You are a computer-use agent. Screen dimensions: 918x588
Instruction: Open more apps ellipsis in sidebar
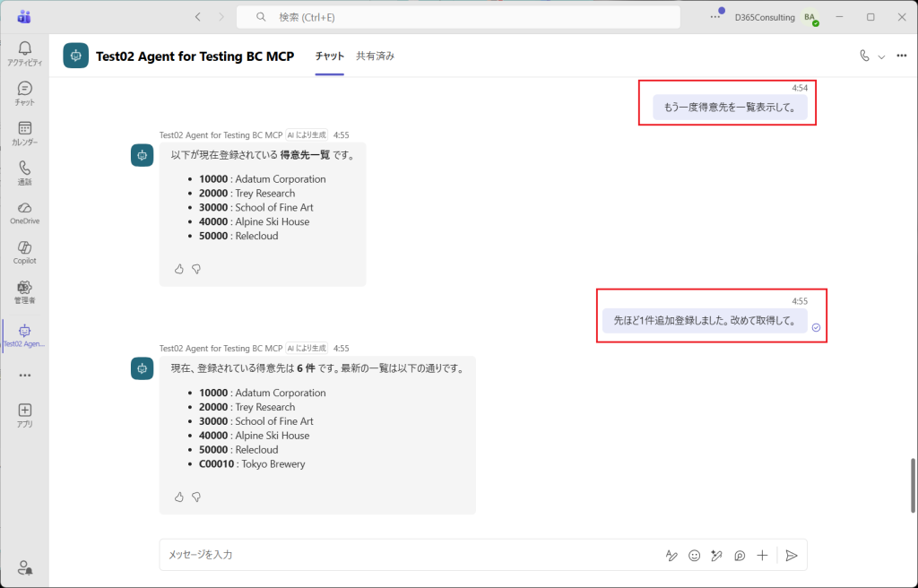coord(25,376)
